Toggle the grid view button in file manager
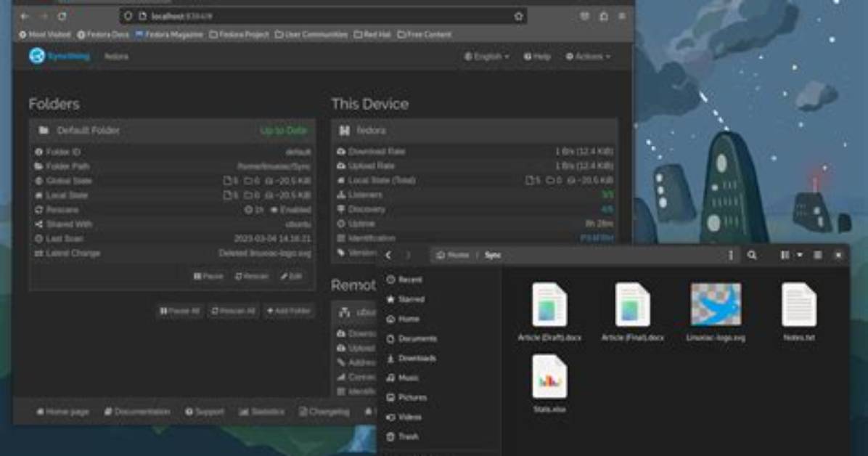 pyautogui.click(x=785, y=256)
